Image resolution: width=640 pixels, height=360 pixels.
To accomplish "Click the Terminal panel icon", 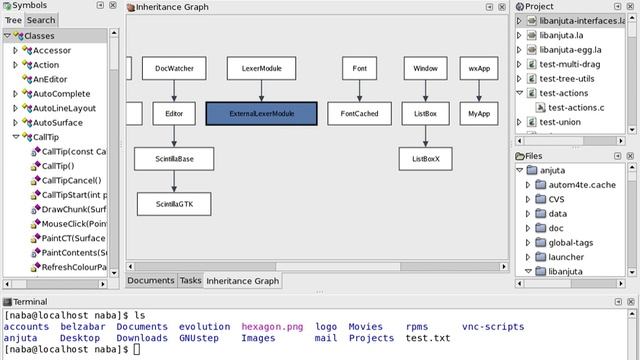I will point(7,302).
